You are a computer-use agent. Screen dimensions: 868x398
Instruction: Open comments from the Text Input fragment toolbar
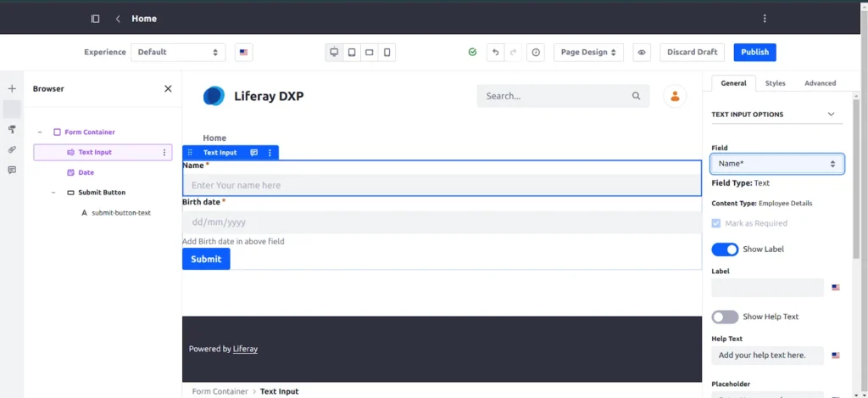click(x=254, y=153)
